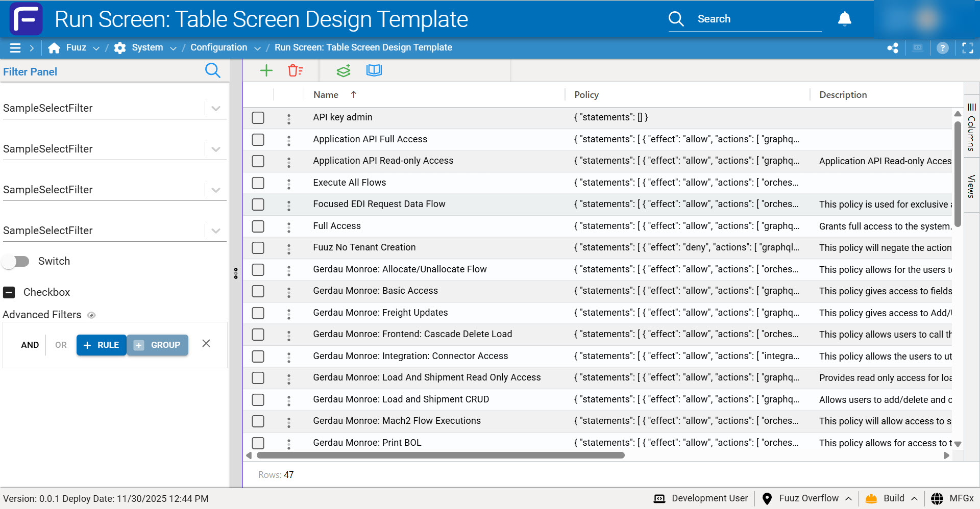
Task: Select the checkbox for Full Access row
Action: [258, 226]
